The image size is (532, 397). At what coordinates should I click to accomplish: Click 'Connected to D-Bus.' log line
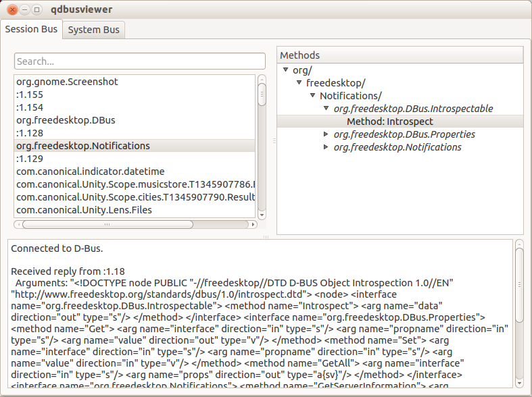[x=57, y=248]
